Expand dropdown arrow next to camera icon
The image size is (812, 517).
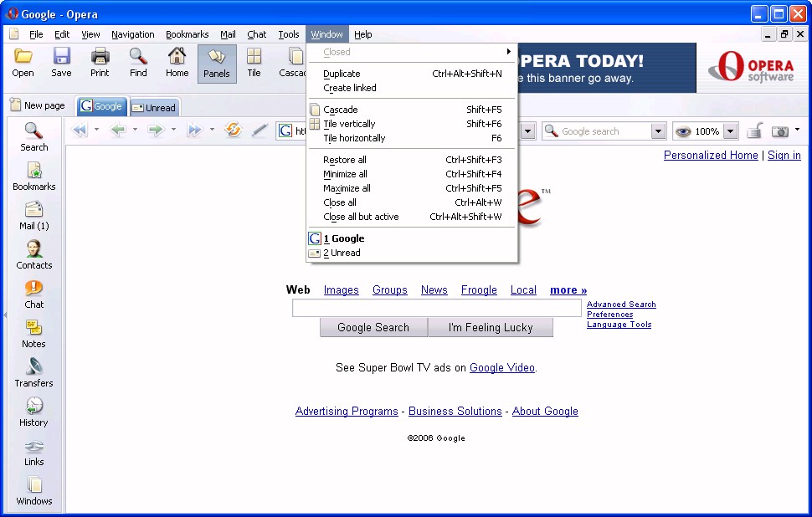(x=797, y=130)
